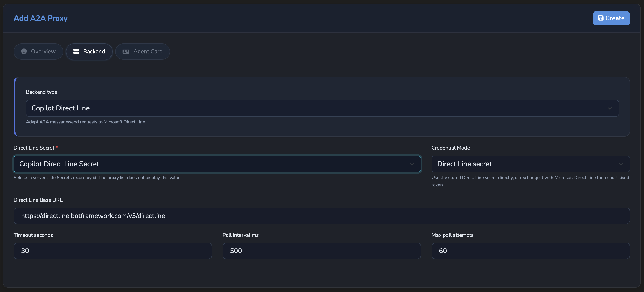The width and height of the screenshot is (644, 292).
Task: Click the Timeout seconds input
Action: coord(113,251)
